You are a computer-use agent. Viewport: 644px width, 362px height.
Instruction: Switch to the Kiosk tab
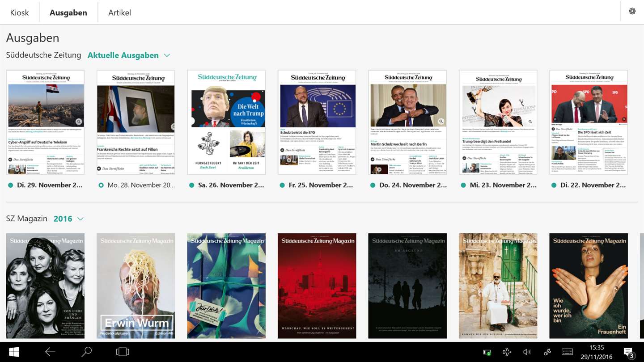[19, 13]
